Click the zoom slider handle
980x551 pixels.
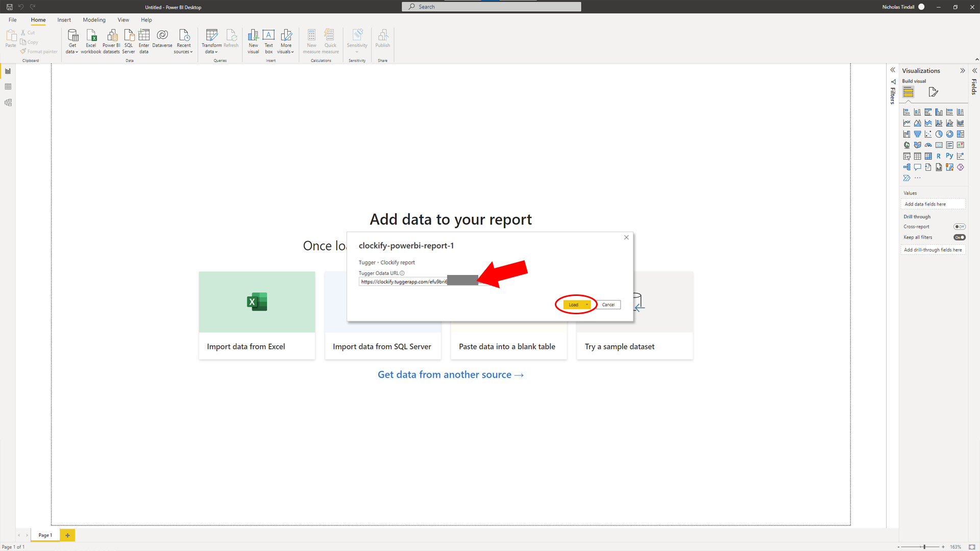tap(924, 547)
